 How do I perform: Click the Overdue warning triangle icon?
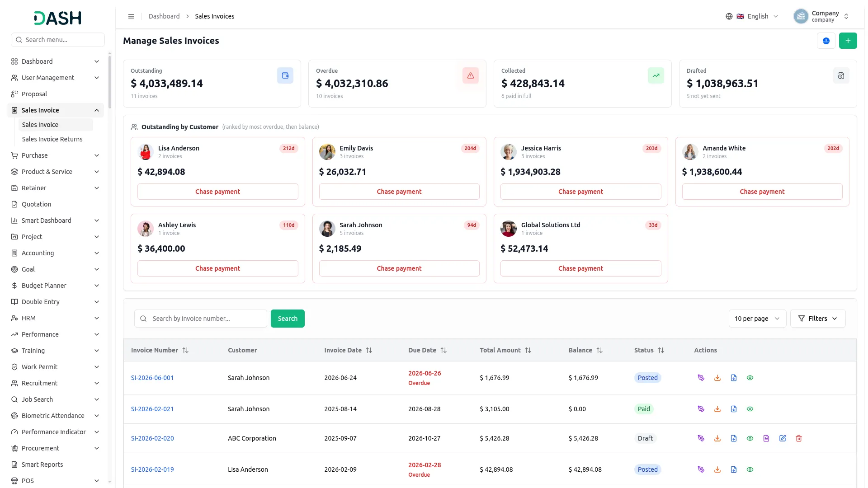(x=471, y=75)
